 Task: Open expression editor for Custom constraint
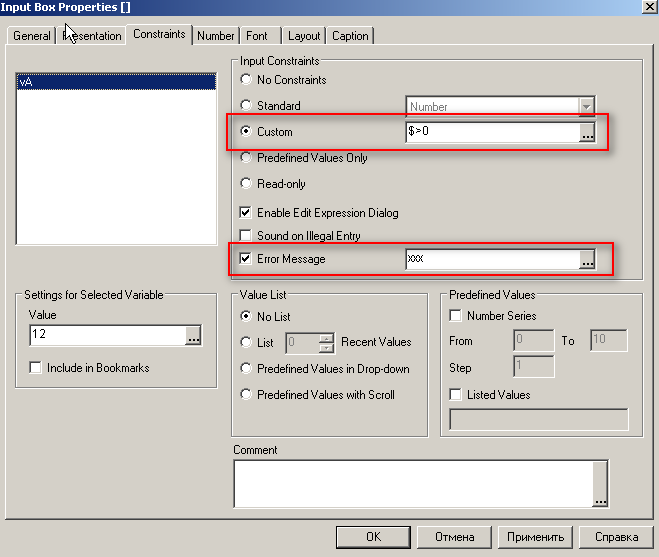pyautogui.click(x=587, y=132)
